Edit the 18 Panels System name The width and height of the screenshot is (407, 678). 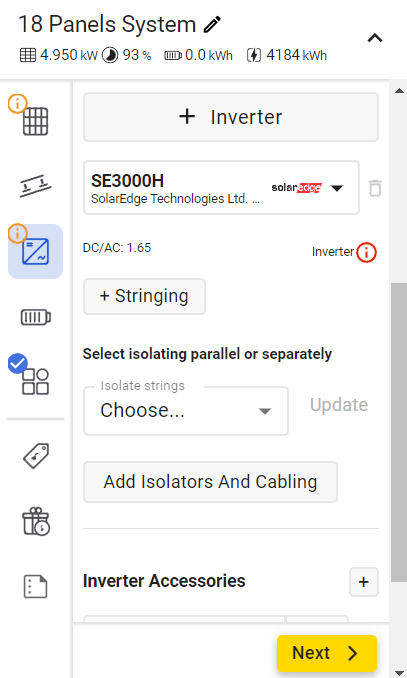[x=212, y=25]
